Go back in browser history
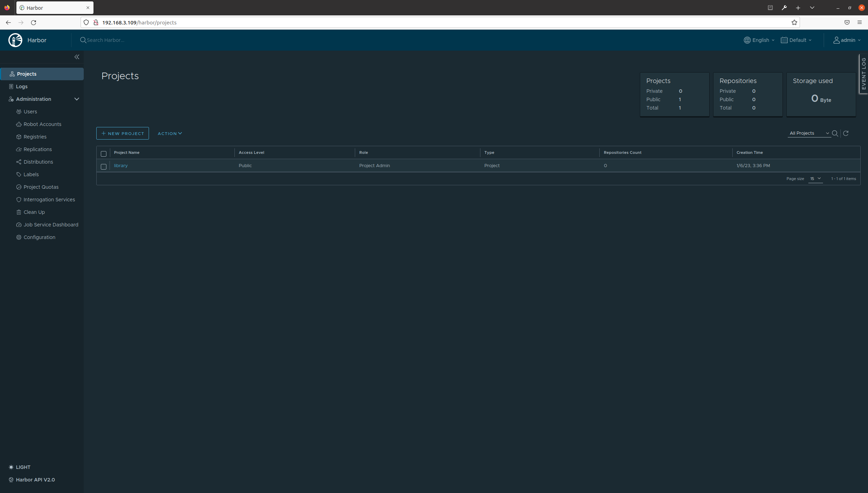This screenshot has height=493, width=868. pyautogui.click(x=8, y=22)
